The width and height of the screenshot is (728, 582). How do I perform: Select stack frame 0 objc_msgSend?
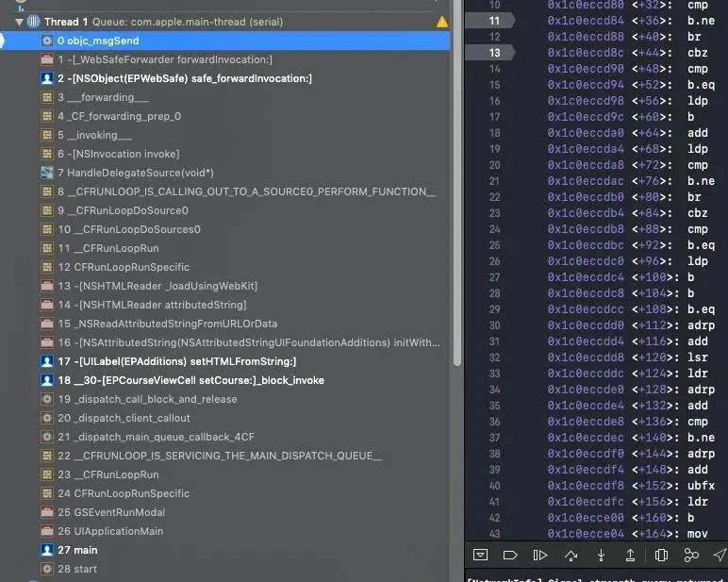coord(225,41)
